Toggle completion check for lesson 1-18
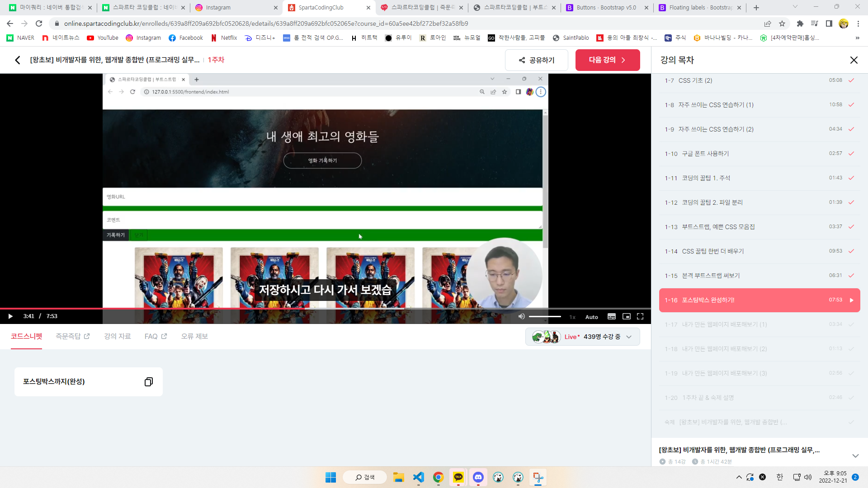 851,349
